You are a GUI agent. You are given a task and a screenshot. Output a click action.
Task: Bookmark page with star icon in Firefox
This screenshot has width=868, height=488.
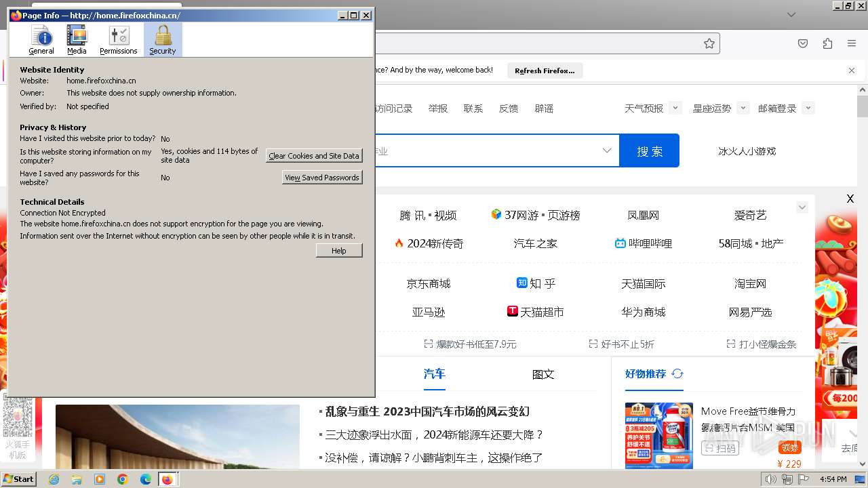click(x=709, y=43)
